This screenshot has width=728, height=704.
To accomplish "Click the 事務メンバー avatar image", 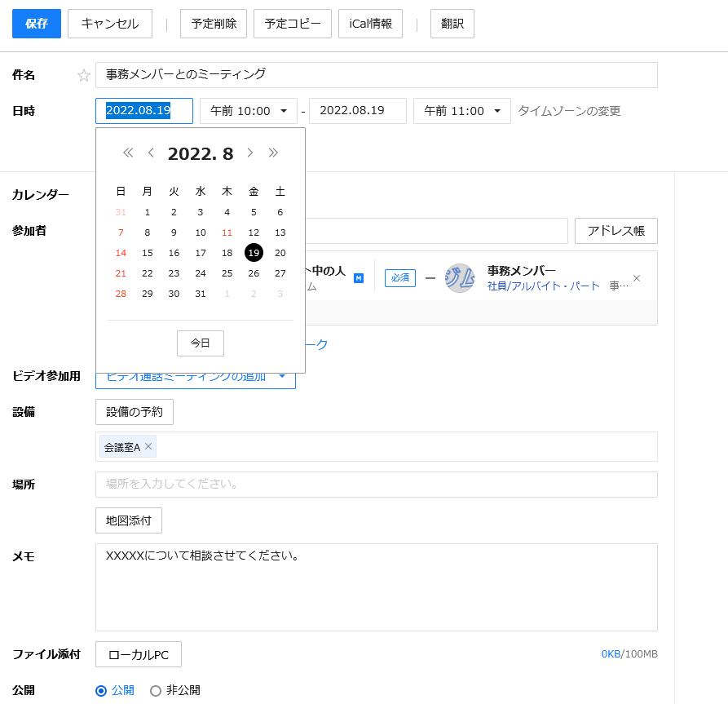I will (x=460, y=278).
